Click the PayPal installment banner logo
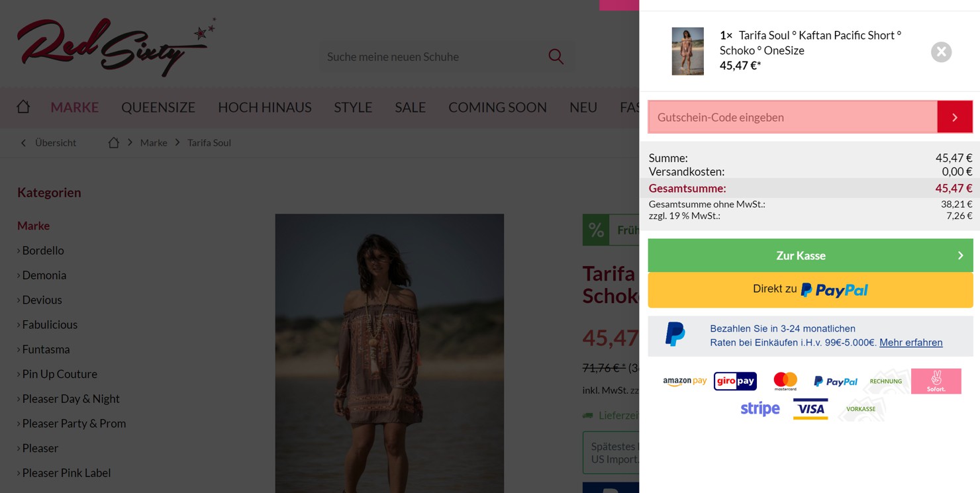 tap(675, 335)
